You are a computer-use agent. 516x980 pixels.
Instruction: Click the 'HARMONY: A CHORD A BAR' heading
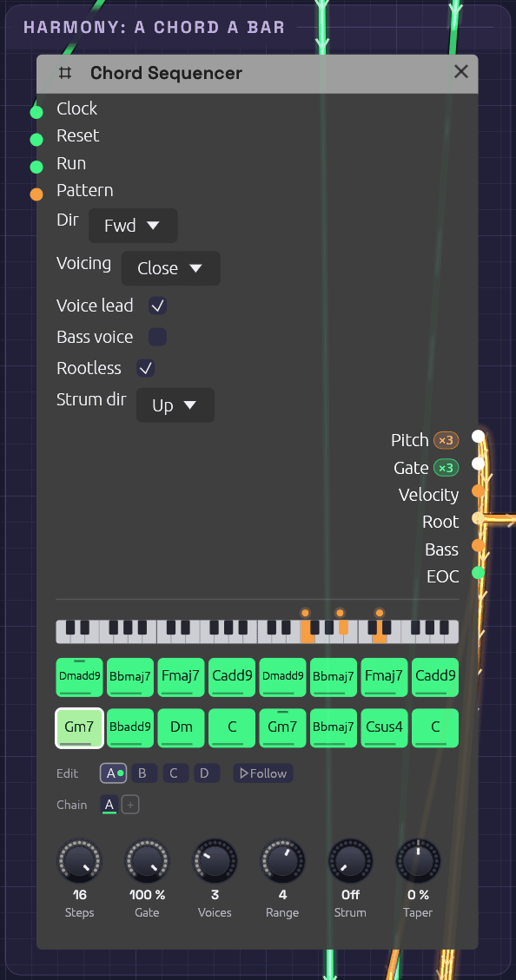tap(154, 27)
